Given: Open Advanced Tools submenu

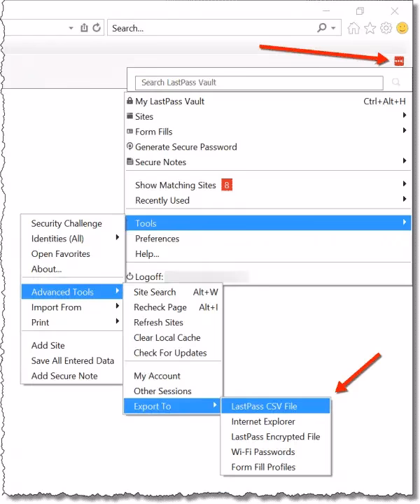Looking at the screenshot, I should pos(72,292).
